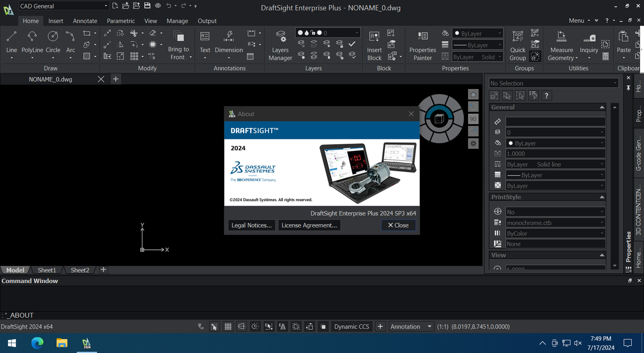Screen dimensions: 644x353
Task: Click the Properties scrollbar down arrow
Action: tap(614, 266)
